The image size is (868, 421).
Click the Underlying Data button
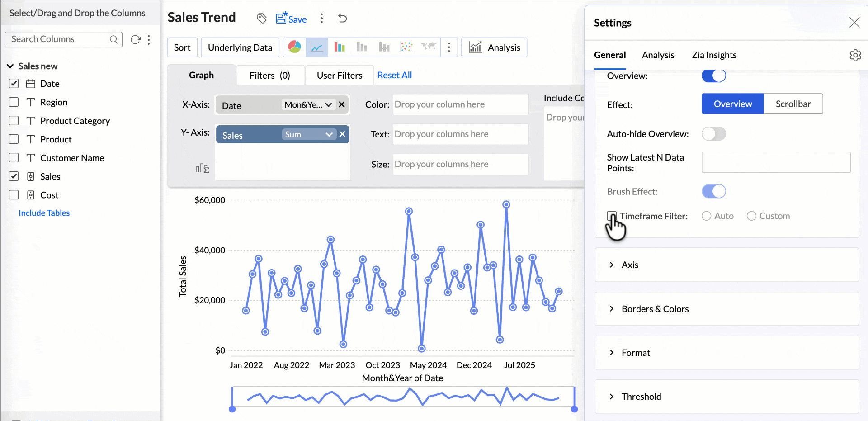[240, 47]
